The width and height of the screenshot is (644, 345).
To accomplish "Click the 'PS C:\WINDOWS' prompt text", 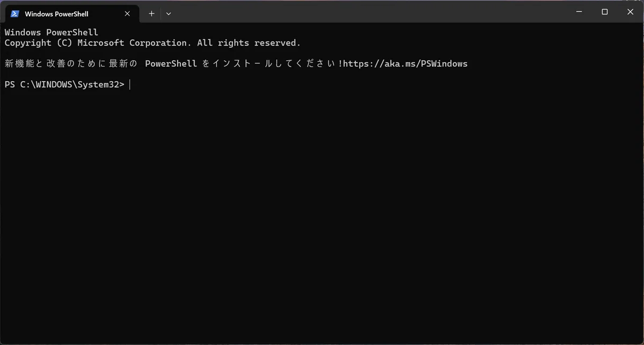I will [x=39, y=84].
